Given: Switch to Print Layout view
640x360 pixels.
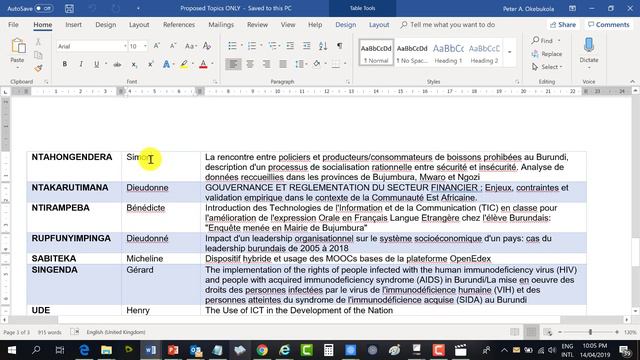Looking at the screenshot, I should tap(531, 332).
